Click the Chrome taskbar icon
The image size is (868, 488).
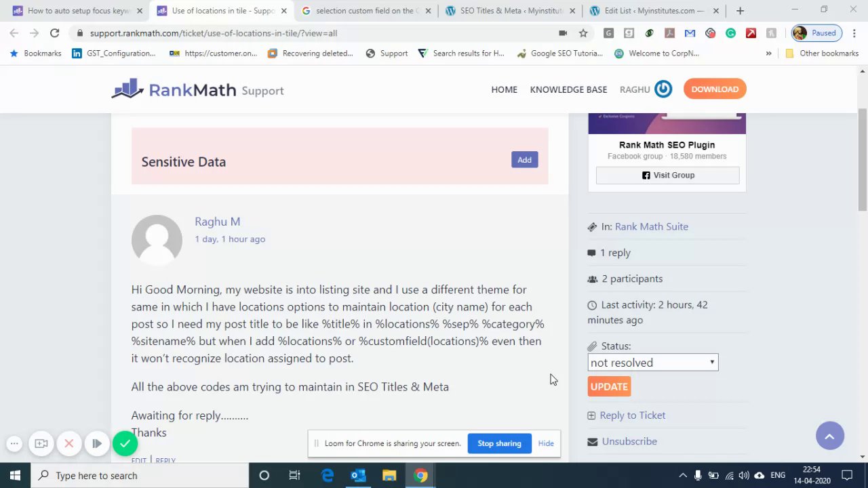point(421,476)
